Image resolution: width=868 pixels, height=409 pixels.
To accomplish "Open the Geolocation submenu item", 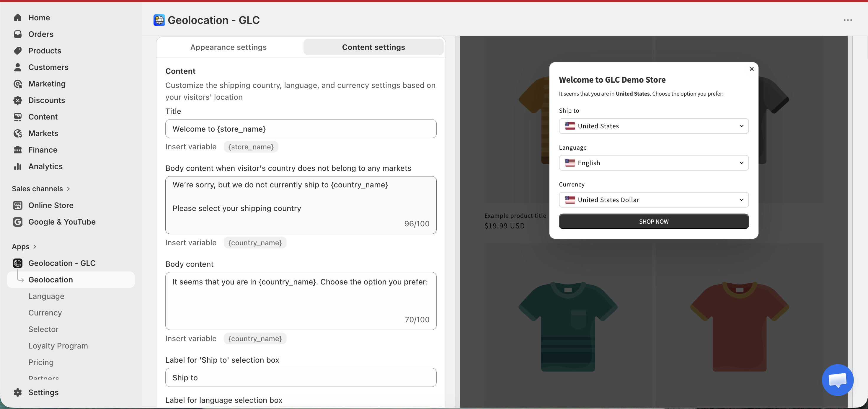I will click(71, 280).
